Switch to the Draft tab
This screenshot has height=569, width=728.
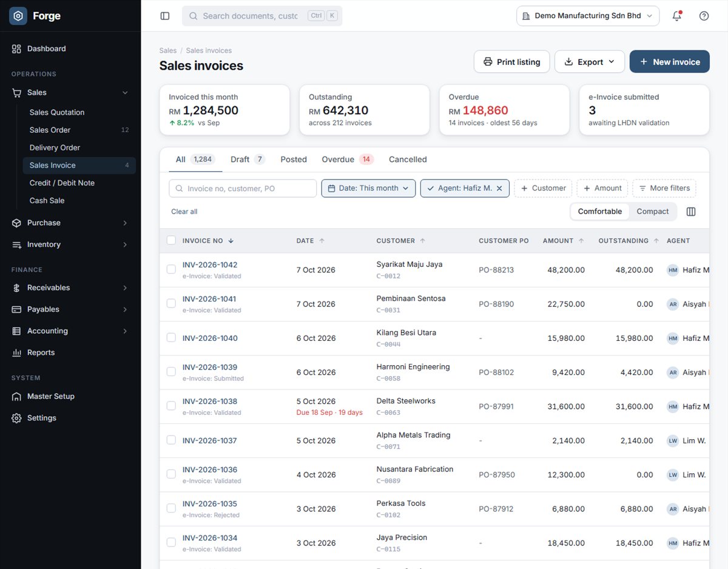click(248, 160)
